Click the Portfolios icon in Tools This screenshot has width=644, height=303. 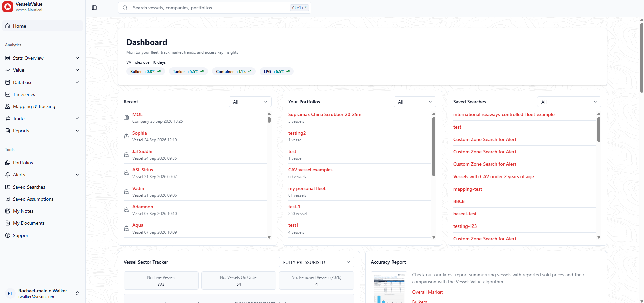8,163
